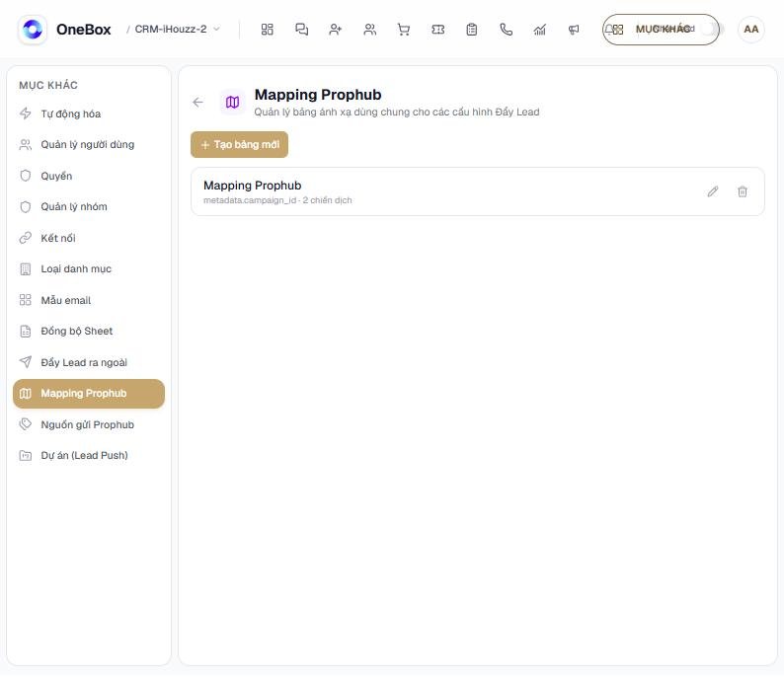Open Quyền in sidebar
The width and height of the screenshot is (784, 677).
pos(89,176)
